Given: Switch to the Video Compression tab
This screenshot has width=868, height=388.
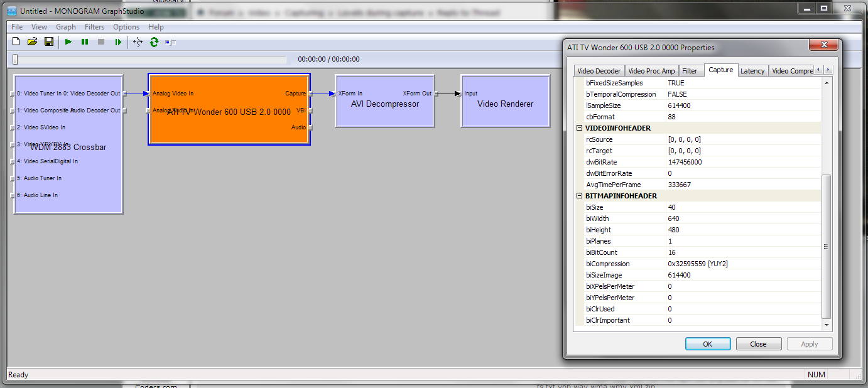Looking at the screenshot, I should pyautogui.click(x=791, y=71).
